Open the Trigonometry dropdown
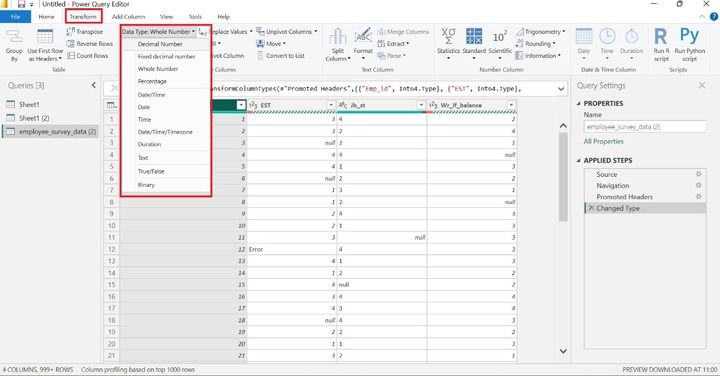720x376 pixels. pos(540,32)
